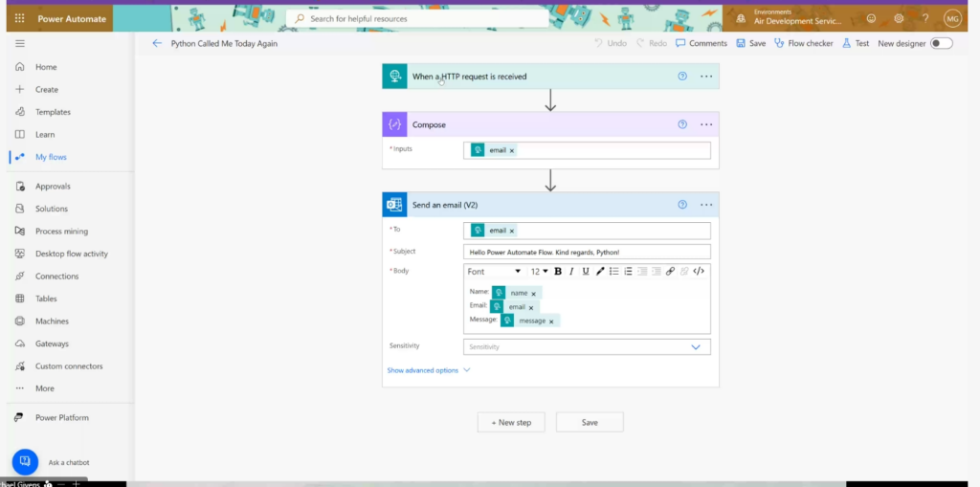Viewport: 980px width, 487px height.
Task: Open text highlight color pen tool
Action: [600, 272]
